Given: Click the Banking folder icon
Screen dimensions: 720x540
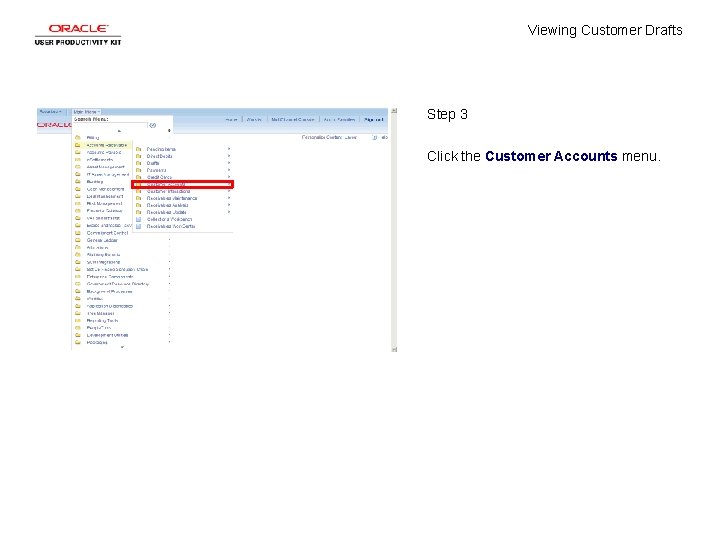Looking at the screenshot, I should click(78, 181).
